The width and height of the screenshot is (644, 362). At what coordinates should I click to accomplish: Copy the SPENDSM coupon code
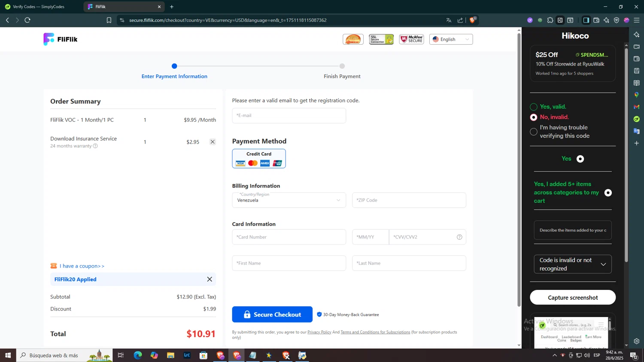tap(592, 55)
